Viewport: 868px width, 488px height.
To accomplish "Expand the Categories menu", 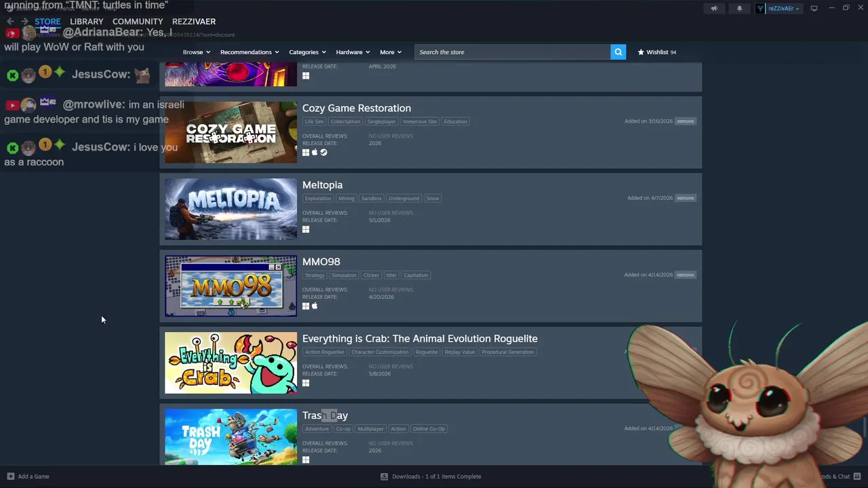I will tap(307, 52).
